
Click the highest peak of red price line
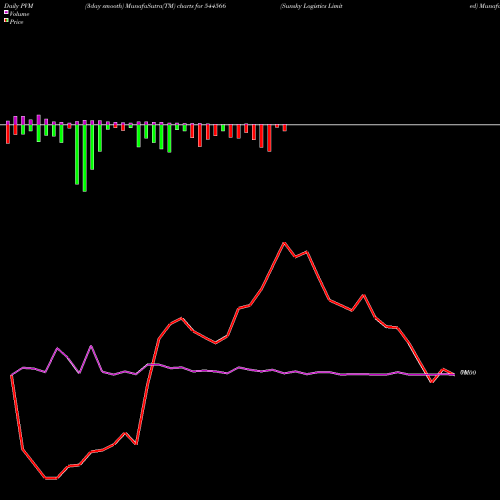pos(284,243)
